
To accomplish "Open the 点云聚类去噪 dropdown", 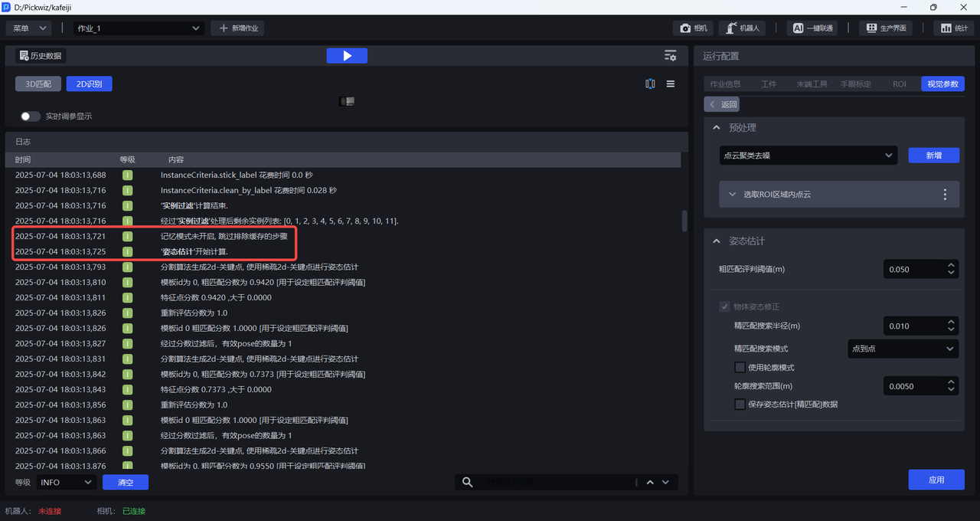I will click(808, 156).
